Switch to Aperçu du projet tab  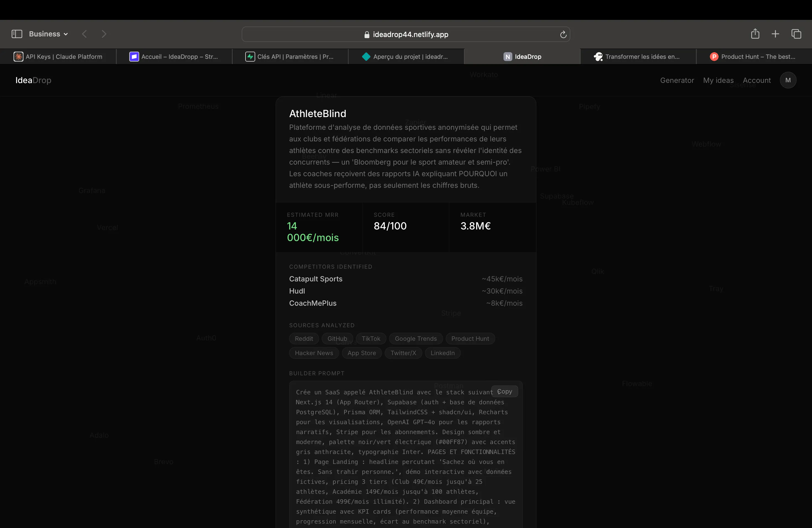(x=406, y=57)
